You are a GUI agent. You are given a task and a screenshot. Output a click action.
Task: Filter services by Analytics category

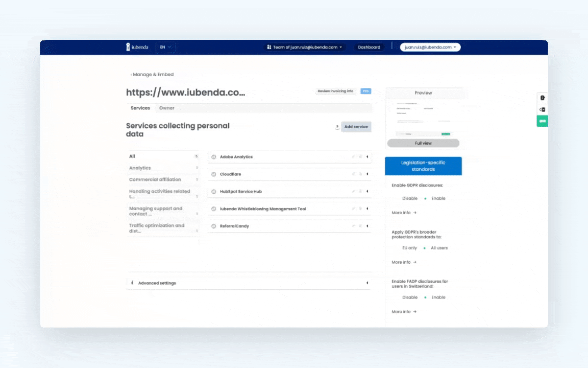[163, 168]
